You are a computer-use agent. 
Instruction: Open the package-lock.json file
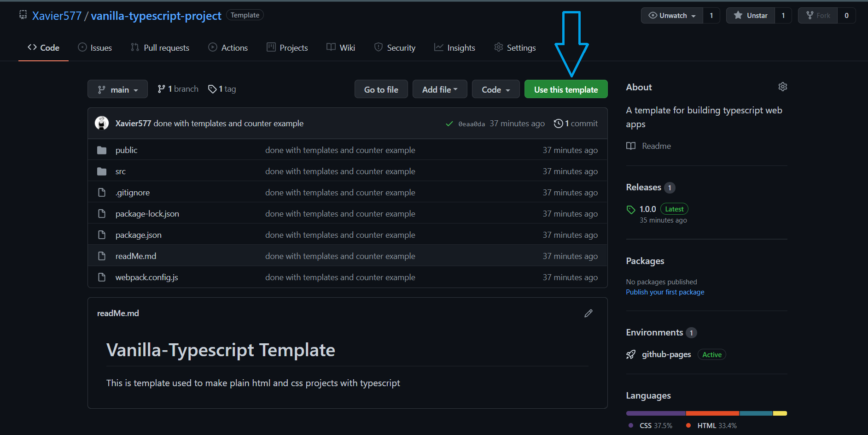(147, 214)
